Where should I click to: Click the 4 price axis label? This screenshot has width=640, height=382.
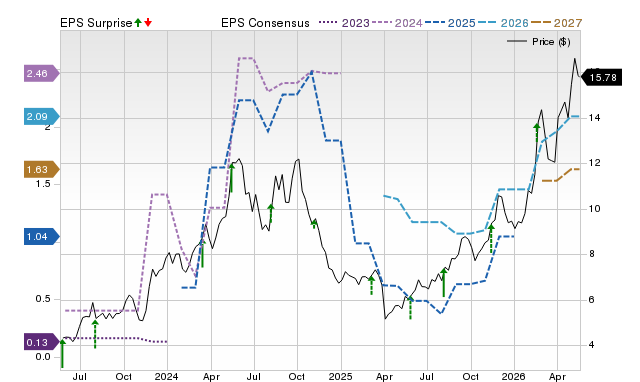coord(591,345)
